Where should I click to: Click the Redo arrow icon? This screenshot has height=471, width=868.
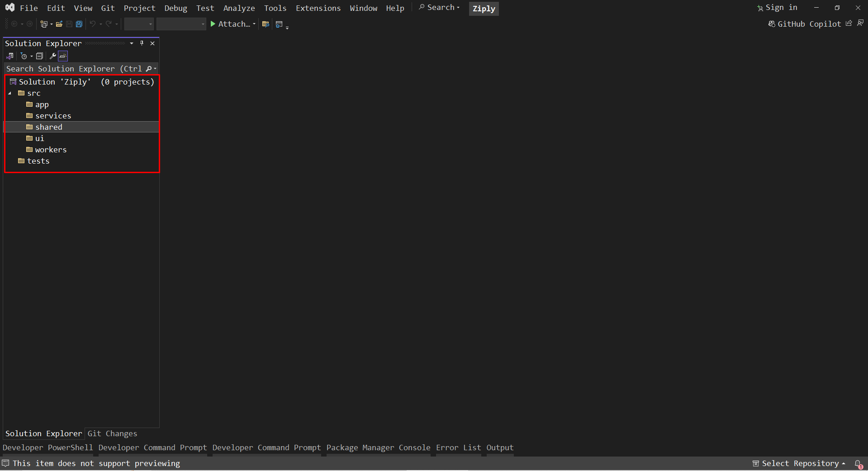tap(109, 24)
